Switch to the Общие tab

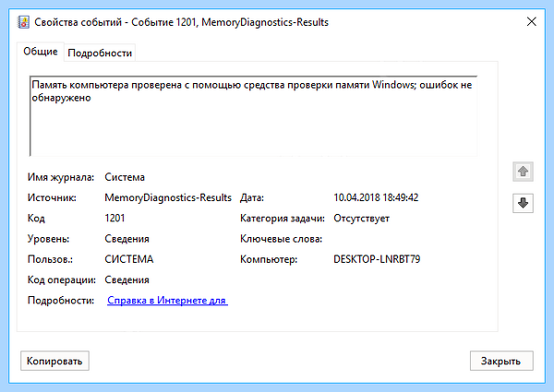pyautogui.click(x=41, y=52)
